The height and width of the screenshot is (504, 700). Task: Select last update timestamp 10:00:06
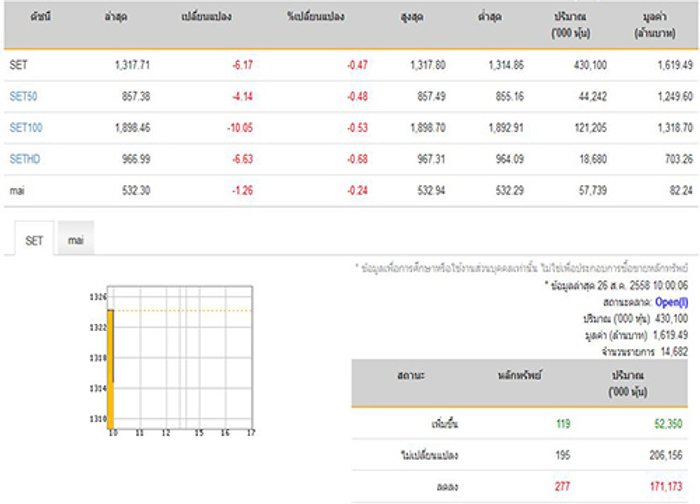670,285
